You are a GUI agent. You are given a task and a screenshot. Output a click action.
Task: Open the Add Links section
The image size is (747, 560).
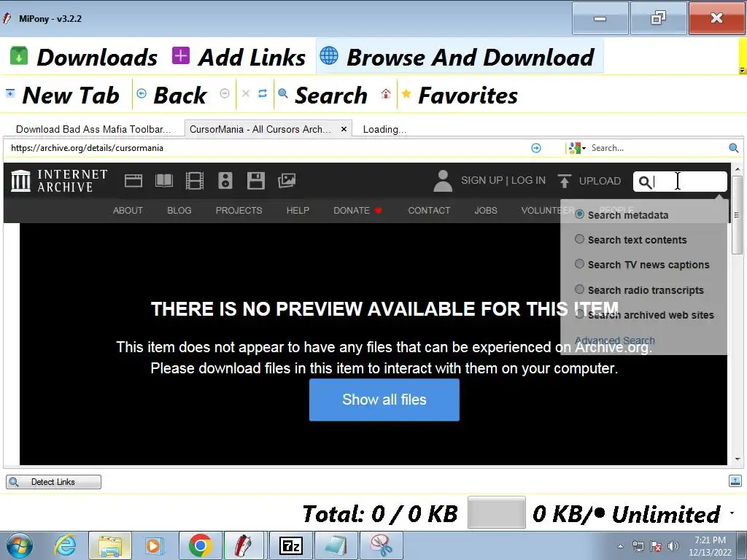tap(239, 57)
